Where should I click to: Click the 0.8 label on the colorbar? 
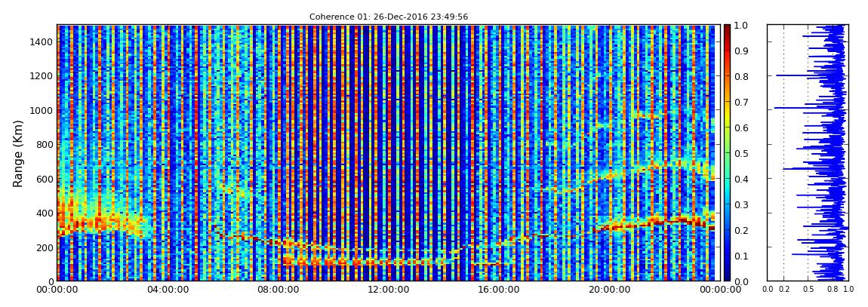[741, 76]
